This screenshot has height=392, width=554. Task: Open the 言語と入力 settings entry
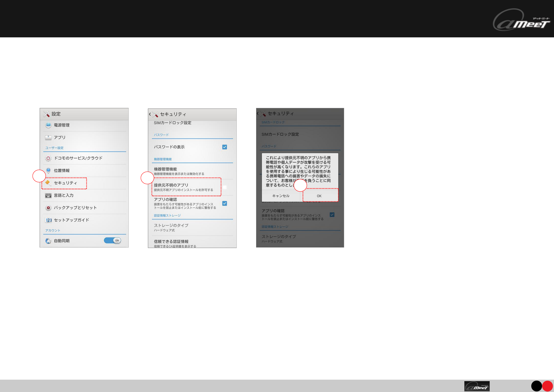[x=85, y=196]
